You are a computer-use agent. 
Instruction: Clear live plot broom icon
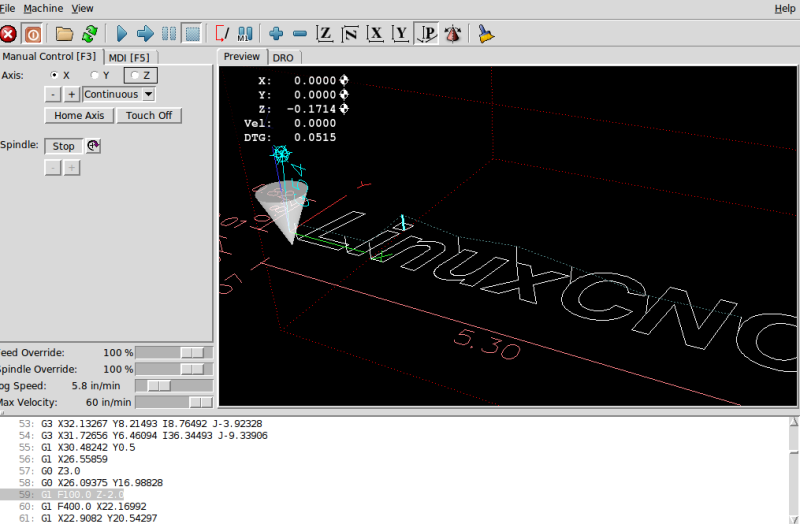tap(486, 34)
